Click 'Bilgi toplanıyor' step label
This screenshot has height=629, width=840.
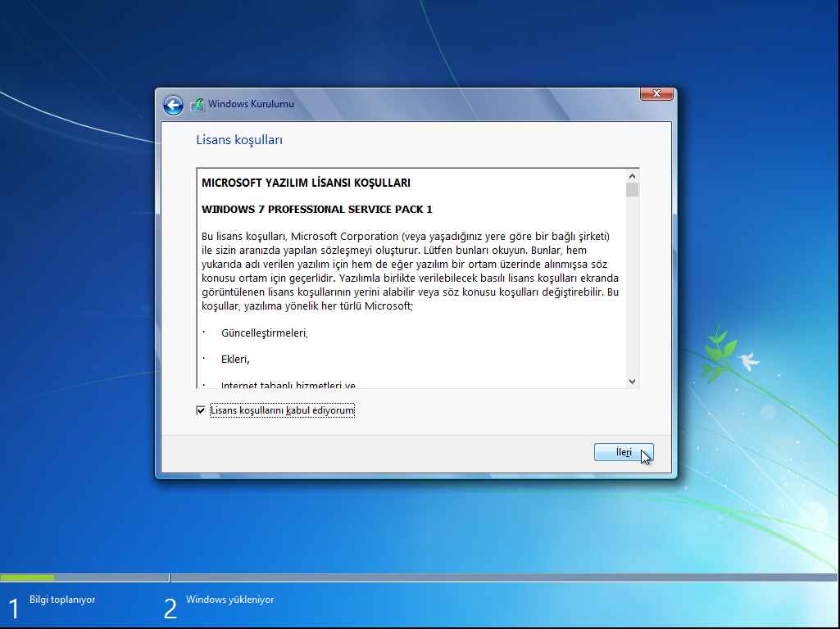pyautogui.click(x=62, y=600)
